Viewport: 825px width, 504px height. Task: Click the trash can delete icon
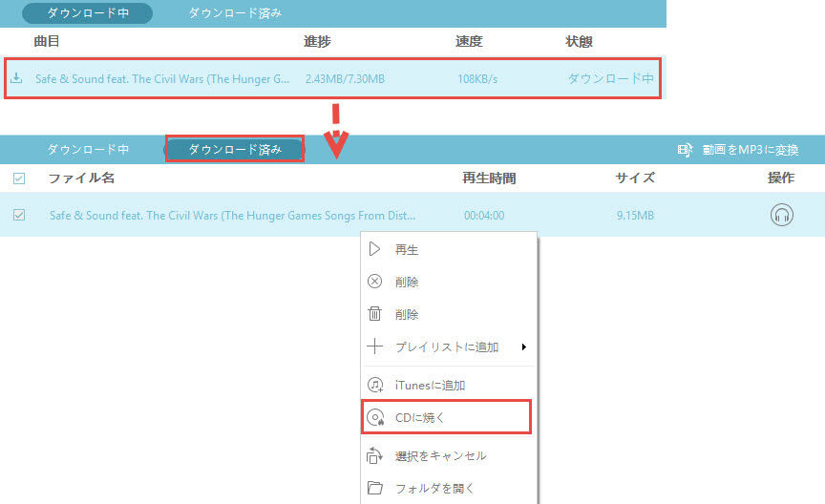coord(374,314)
